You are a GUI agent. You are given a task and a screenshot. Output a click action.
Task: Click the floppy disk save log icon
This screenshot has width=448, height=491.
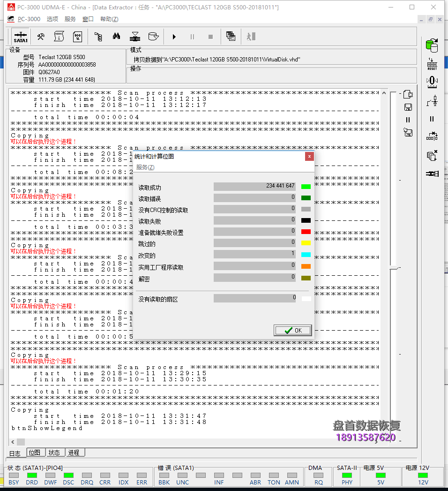(x=408, y=107)
